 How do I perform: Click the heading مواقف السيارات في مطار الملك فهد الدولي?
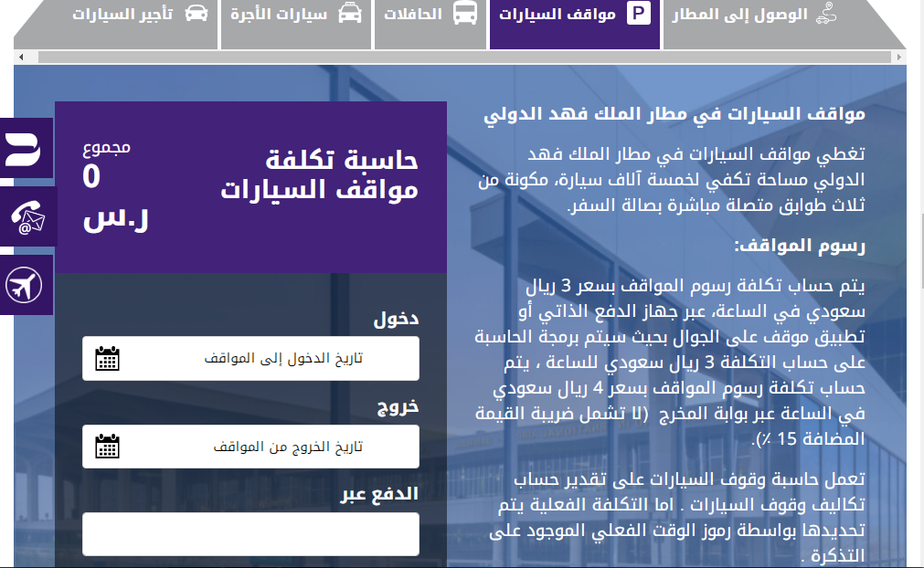pyautogui.click(x=674, y=114)
